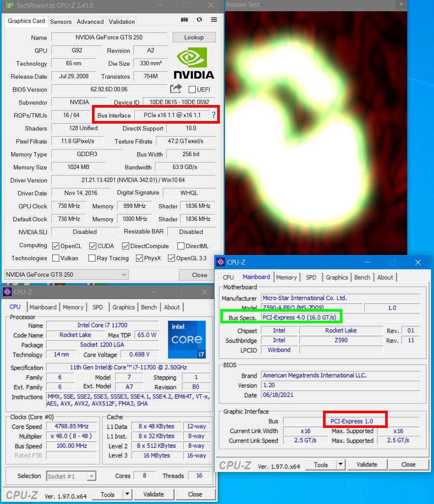Click the GPU Name field value
This screenshot has width=434, height=504.
[109, 37]
